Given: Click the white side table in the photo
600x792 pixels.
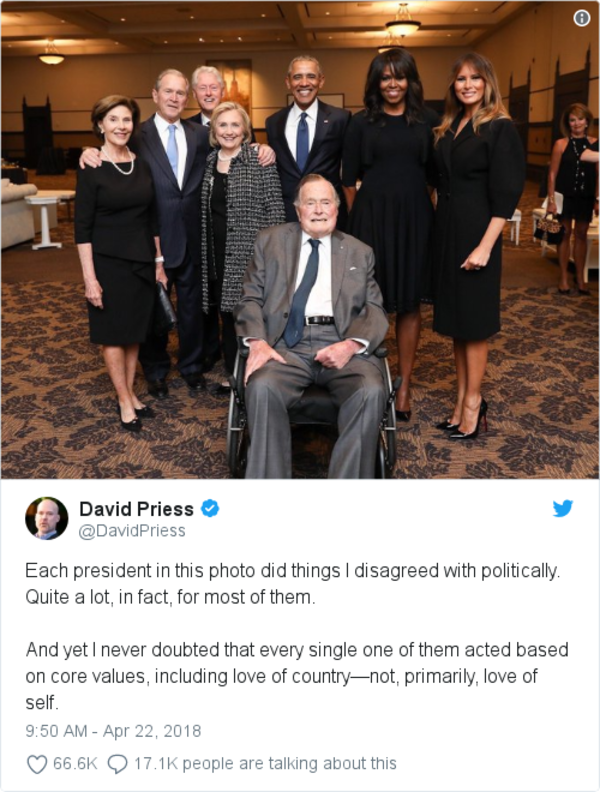Looking at the screenshot, I should (44, 221).
